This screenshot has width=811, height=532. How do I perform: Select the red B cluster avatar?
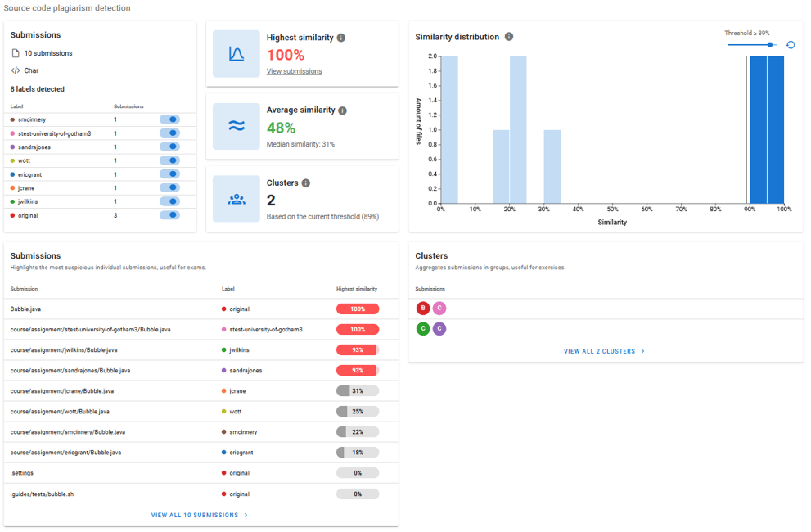click(424, 309)
